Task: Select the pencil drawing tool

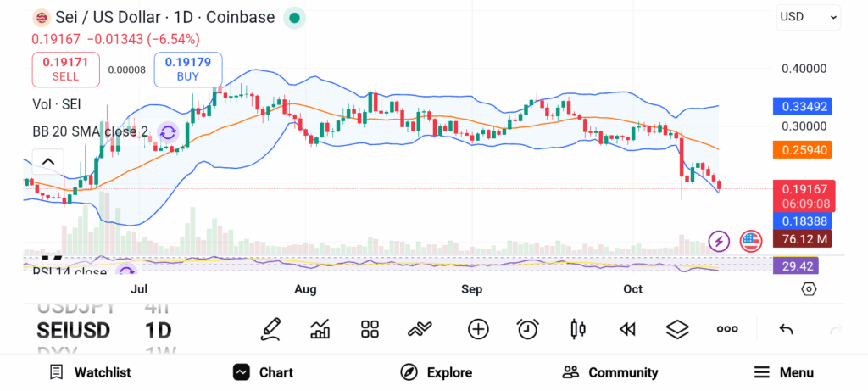Action: coord(271,329)
